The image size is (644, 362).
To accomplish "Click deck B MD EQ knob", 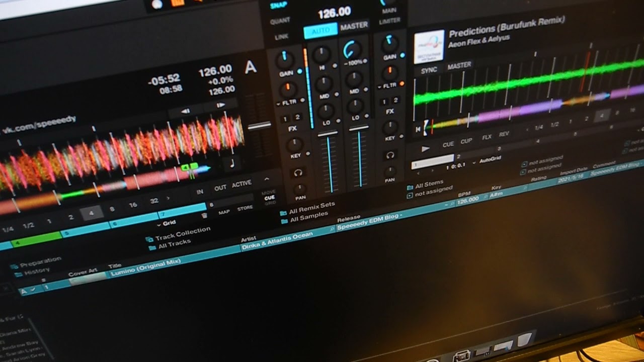I will tap(354, 78).
